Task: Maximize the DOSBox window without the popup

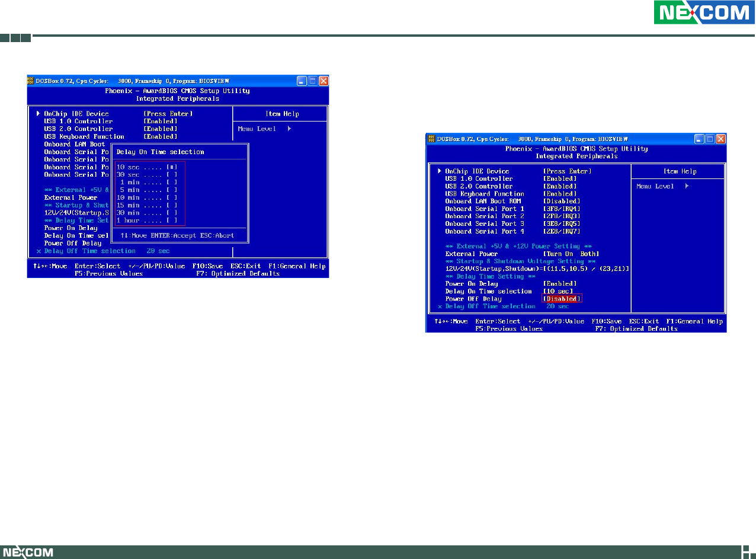Action: (x=710, y=139)
